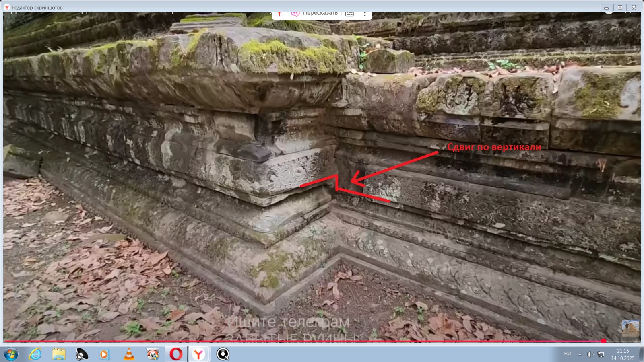Switch to Yandex Browser on the taskbar
This screenshot has height=362, width=644.
(x=198, y=354)
